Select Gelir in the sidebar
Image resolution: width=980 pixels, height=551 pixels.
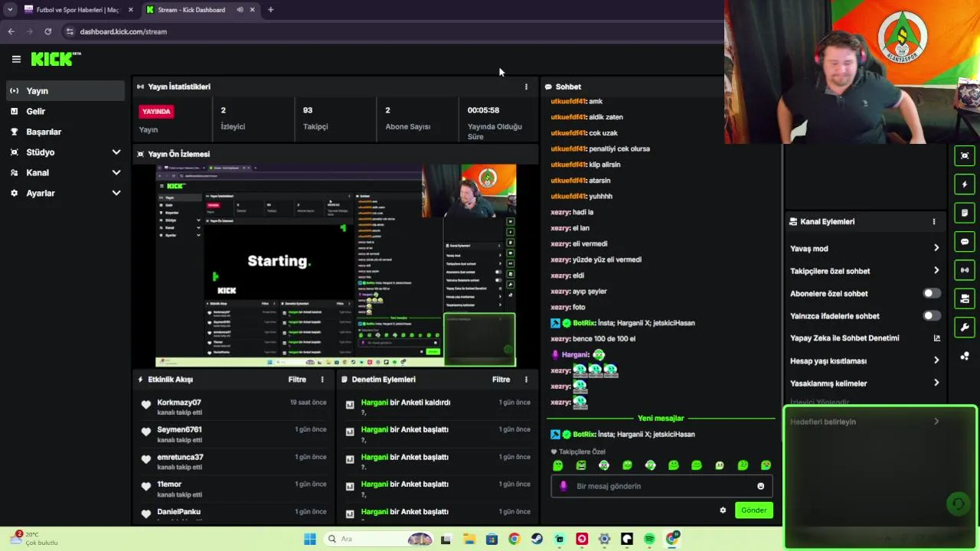click(x=65, y=111)
